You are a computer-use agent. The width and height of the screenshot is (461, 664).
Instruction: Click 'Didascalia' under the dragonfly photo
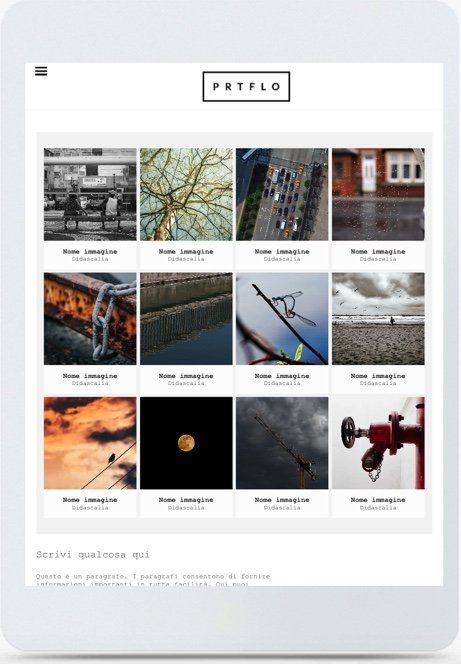coord(282,383)
